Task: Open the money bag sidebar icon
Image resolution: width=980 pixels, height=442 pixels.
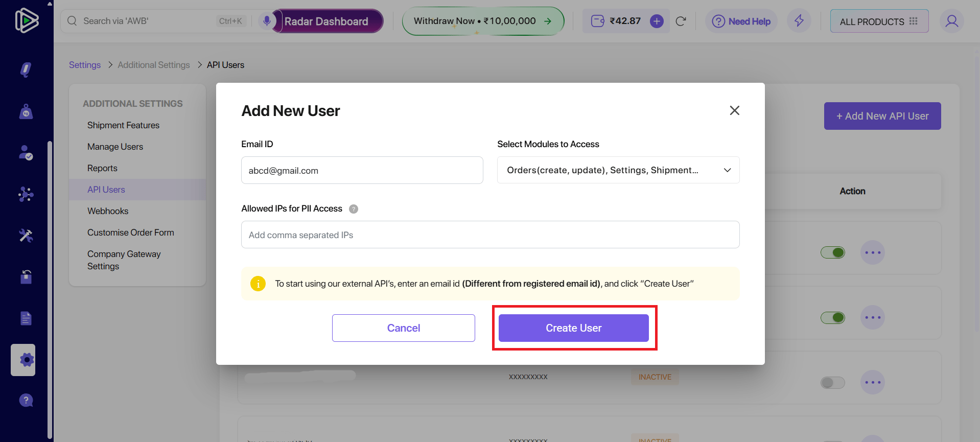Action: coord(26,111)
